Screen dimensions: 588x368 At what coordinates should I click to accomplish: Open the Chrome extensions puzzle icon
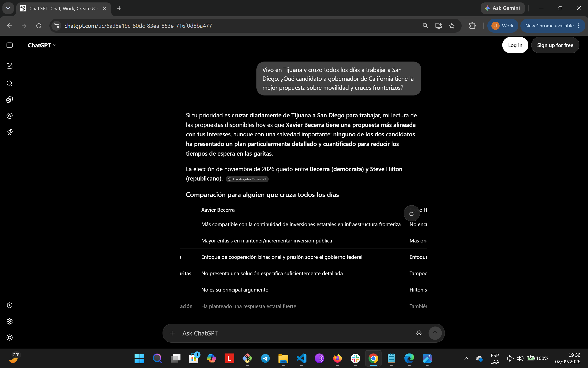point(472,26)
